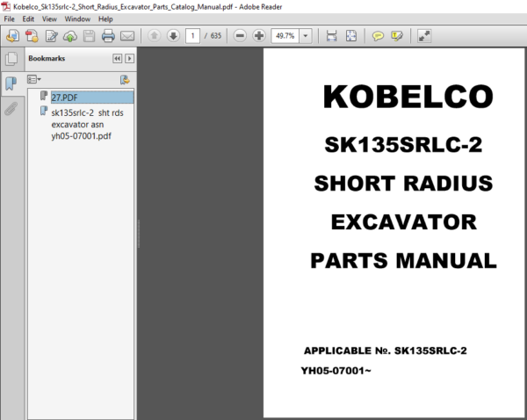Click the KOBELCO title text
527x420 pixels.
[408, 97]
